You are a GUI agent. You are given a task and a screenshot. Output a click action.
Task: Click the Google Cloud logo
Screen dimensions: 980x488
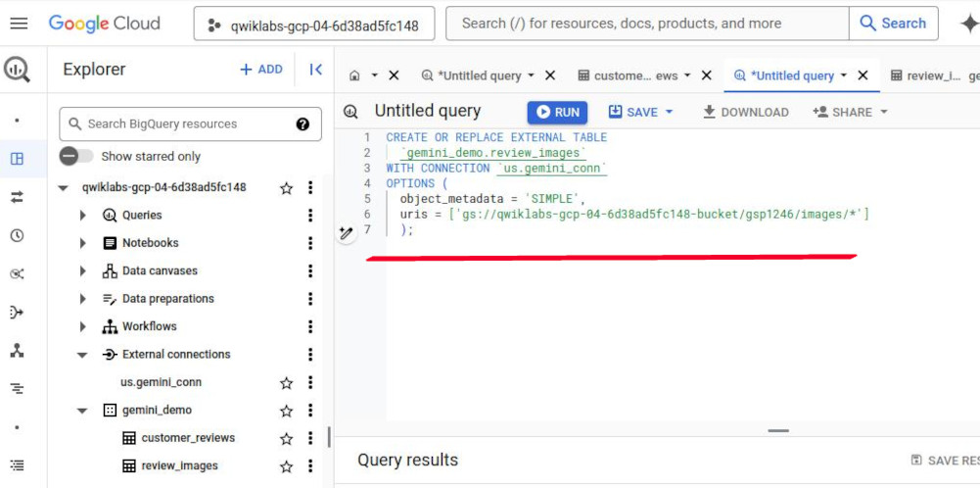(x=105, y=24)
